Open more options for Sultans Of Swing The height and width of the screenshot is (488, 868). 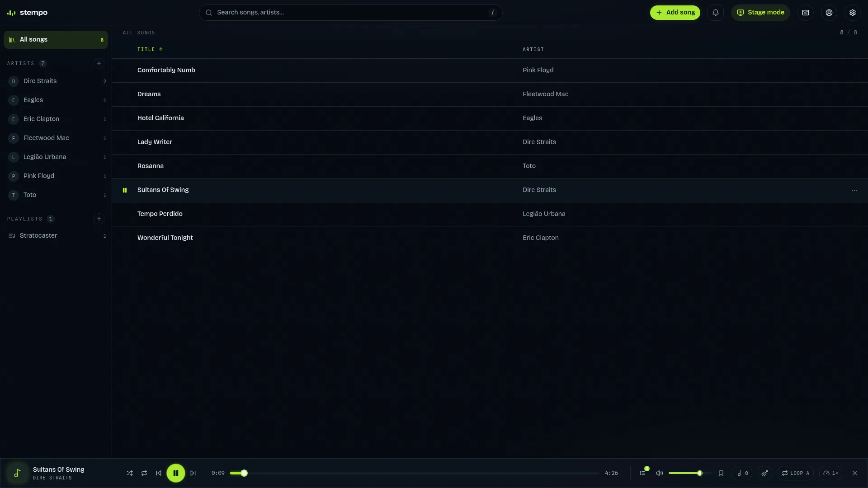pyautogui.click(x=854, y=190)
